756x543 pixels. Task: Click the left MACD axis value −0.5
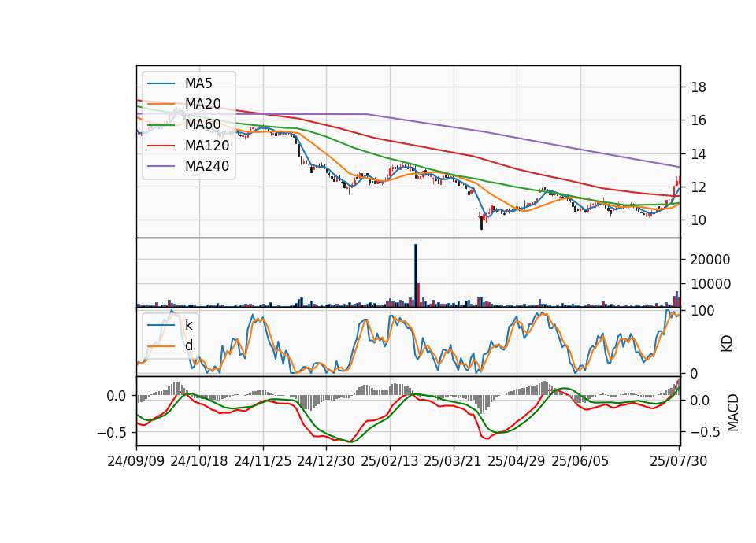112,433
